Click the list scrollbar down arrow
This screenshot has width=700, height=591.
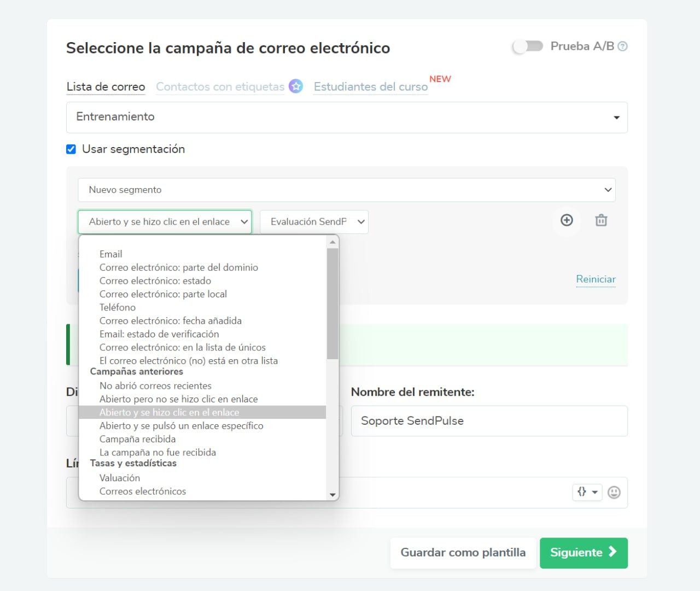click(332, 495)
